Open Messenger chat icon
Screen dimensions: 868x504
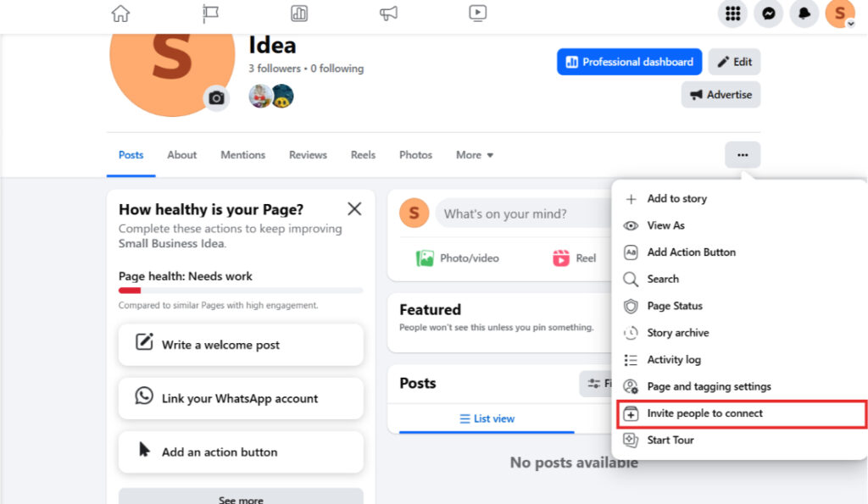768,14
